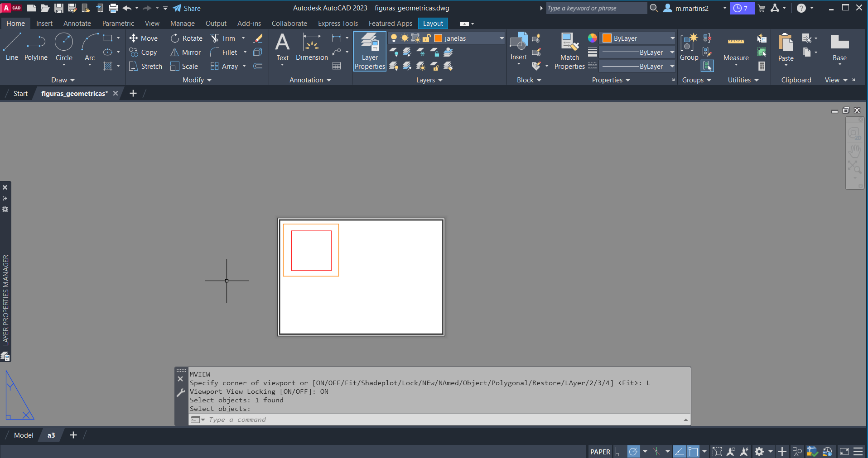This screenshot has width=868, height=458.
Task: Click the Mirror tool icon
Action: coord(174,52)
